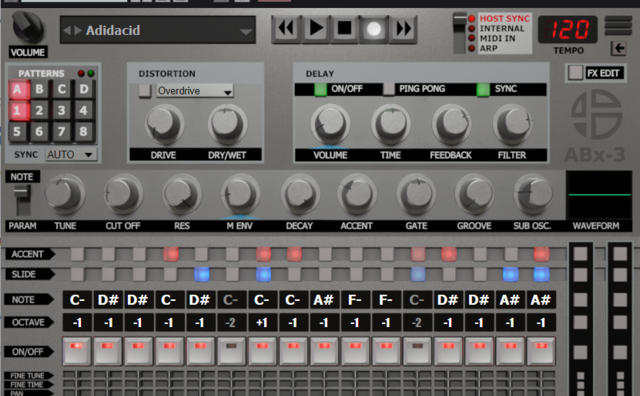Toggle accent on step 1

click(77, 254)
